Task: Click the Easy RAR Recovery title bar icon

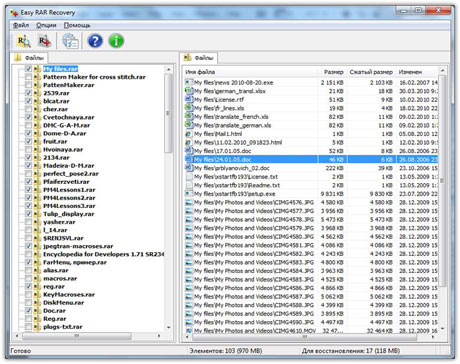Action: coord(14,13)
